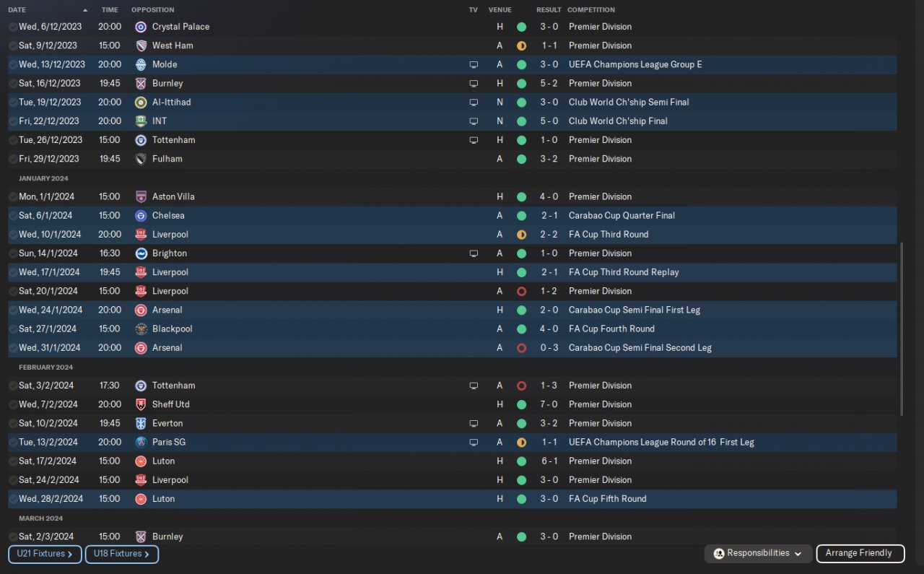
Task: Click the red loss indicator on the 0-3 Arsenal match
Action: (x=521, y=347)
